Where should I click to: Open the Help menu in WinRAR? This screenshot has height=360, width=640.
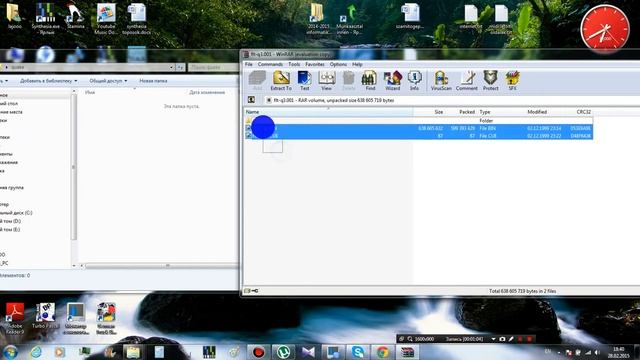(357, 64)
